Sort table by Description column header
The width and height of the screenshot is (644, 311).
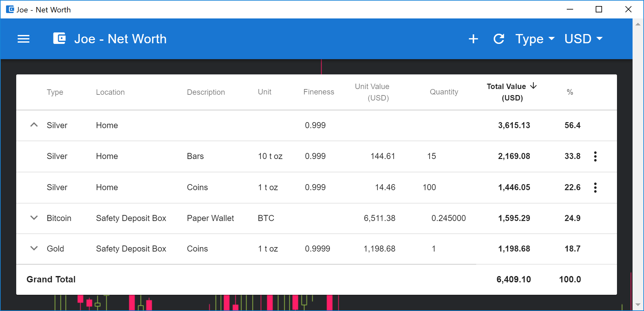(x=206, y=92)
